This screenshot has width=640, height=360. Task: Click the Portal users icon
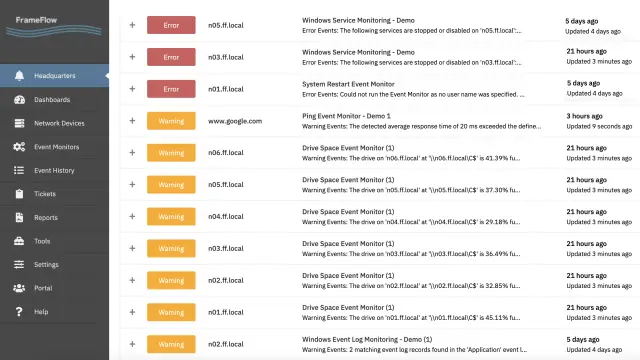tap(19, 288)
